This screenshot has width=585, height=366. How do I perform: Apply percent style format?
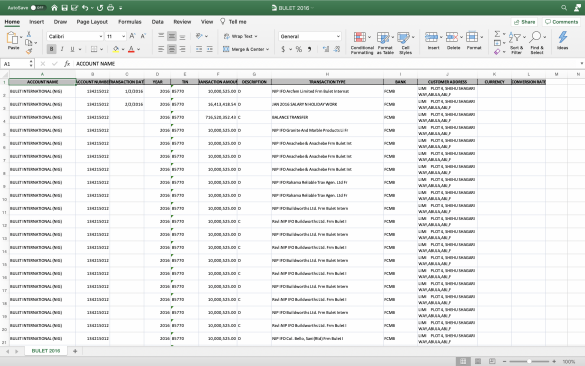(x=299, y=49)
